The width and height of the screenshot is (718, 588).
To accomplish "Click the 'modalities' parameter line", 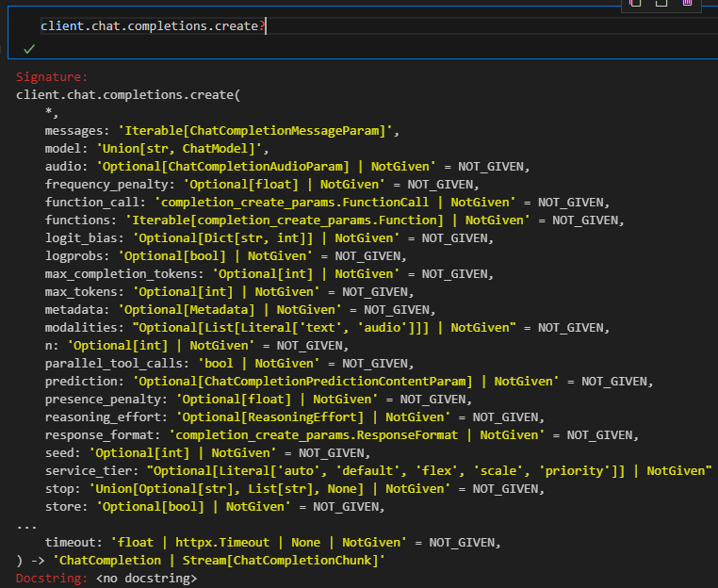I will [x=327, y=327].
